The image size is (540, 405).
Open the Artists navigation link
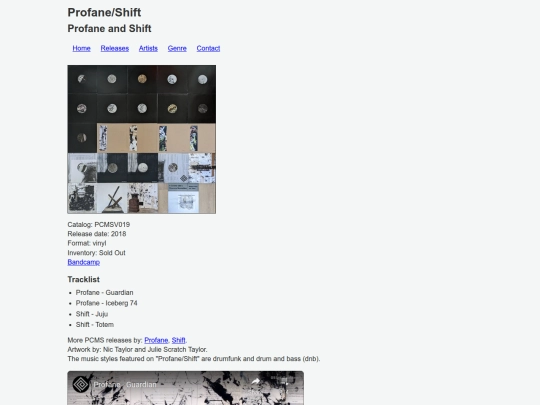148,48
